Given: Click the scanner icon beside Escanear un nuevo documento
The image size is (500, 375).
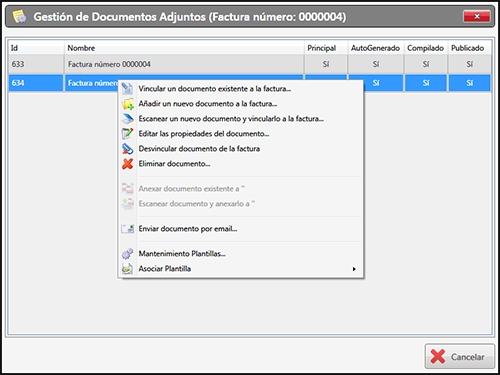Looking at the screenshot, I should click(x=127, y=119).
